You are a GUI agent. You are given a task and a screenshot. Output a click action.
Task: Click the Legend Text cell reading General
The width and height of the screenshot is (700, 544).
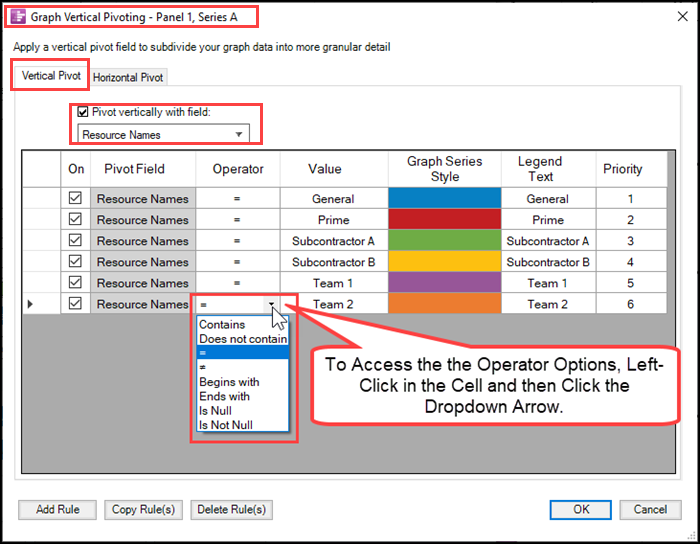[x=548, y=198]
